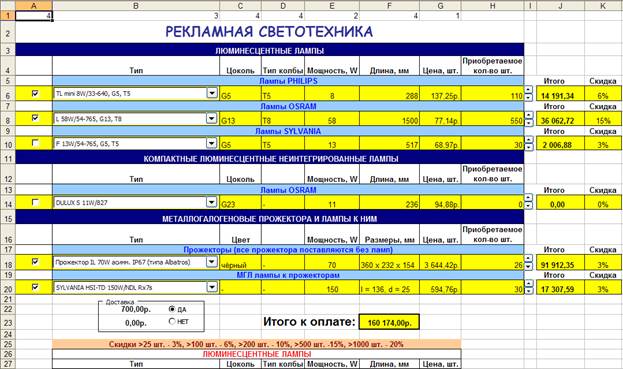This screenshot has height=369, width=623.
Task: Decrease quantity spinner for Philips row 110
Action: 528,97
